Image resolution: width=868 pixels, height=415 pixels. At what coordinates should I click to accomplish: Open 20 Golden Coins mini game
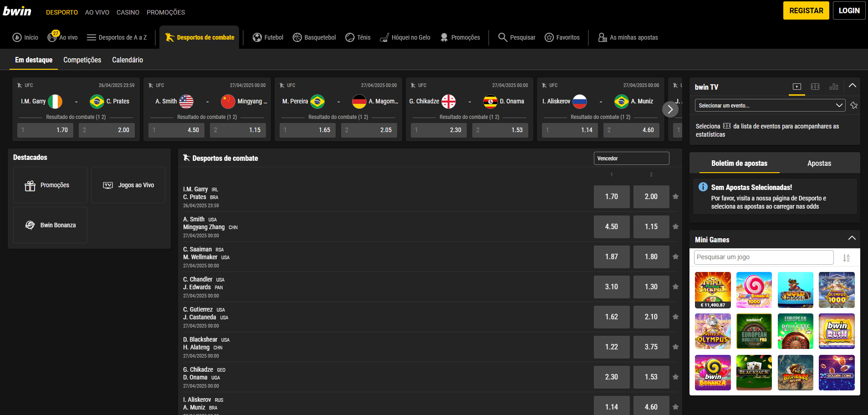click(x=837, y=373)
